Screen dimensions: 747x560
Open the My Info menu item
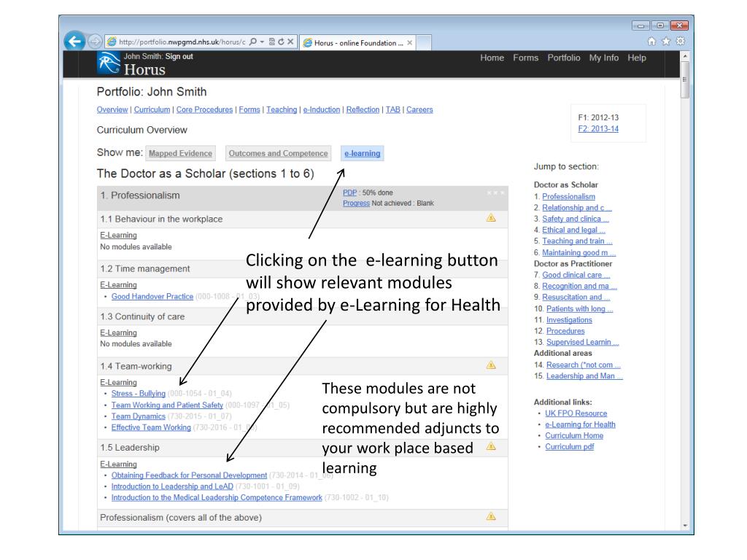pos(603,58)
